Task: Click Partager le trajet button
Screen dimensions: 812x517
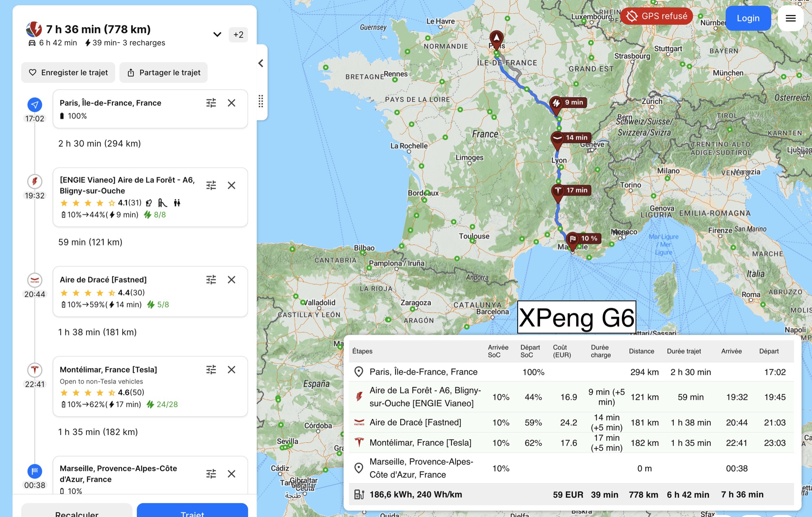Action: (164, 73)
